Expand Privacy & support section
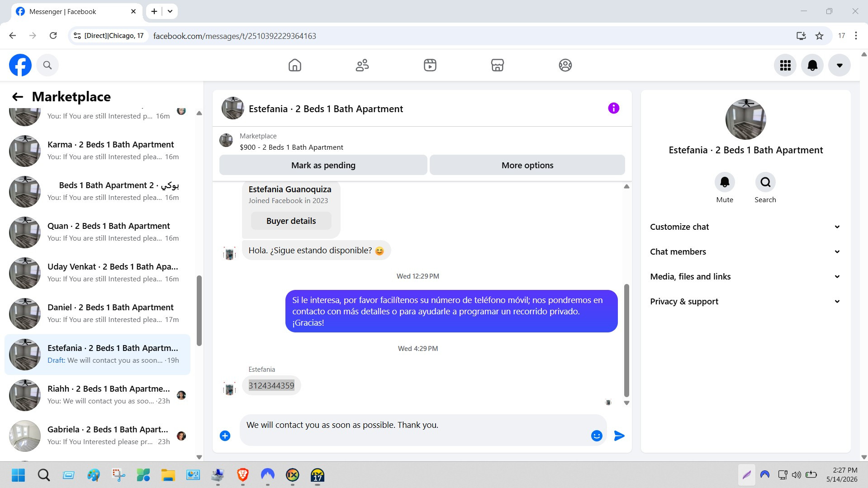868x488 pixels. point(745,302)
